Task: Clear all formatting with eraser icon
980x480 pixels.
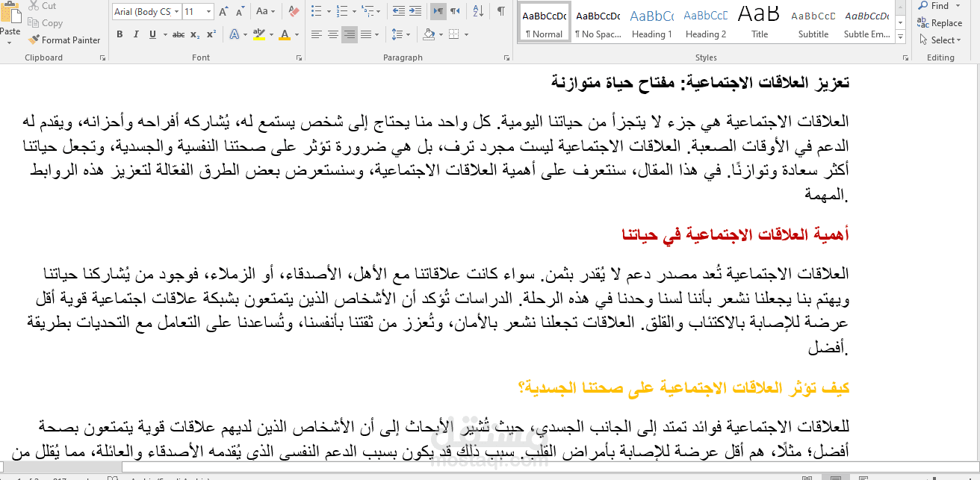Action: point(294,12)
